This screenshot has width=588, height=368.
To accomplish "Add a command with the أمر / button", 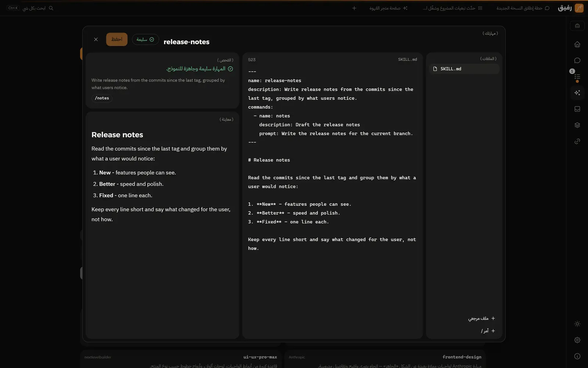I will (x=488, y=331).
